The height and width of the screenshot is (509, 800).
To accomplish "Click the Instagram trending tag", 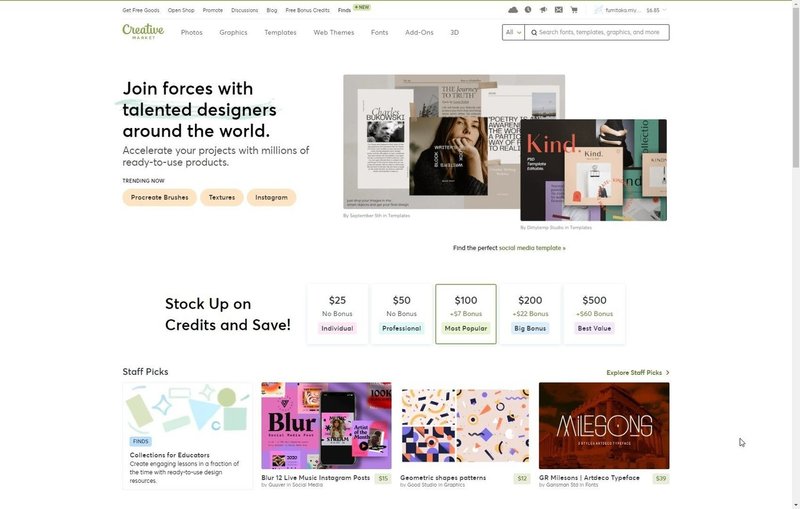I will click(271, 197).
